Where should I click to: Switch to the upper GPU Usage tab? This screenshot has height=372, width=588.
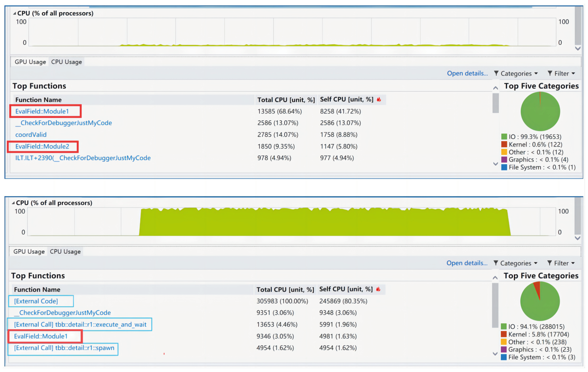pyautogui.click(x=30, y=62)
